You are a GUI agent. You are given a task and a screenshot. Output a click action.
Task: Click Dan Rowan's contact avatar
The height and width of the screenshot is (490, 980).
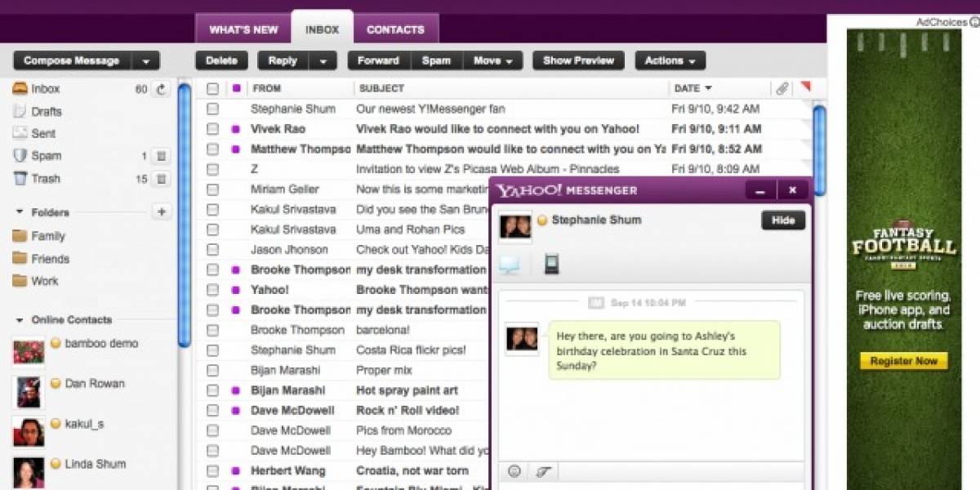point(29,392)
